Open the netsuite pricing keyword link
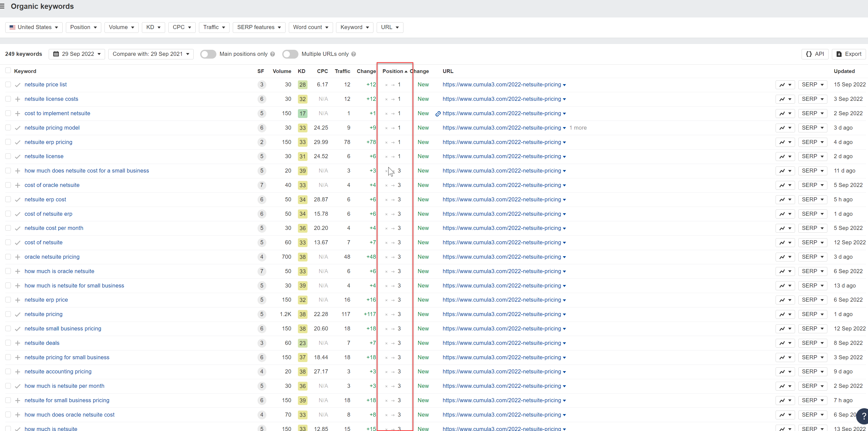The height and width of the screenshot is (431, 868). tap(43, 314)
